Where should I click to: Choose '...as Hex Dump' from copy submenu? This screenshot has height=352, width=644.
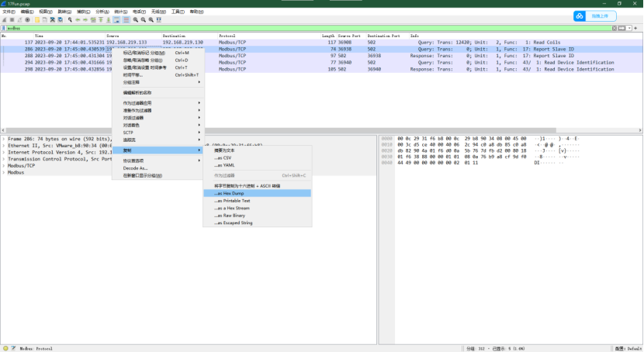coord(229,193)
